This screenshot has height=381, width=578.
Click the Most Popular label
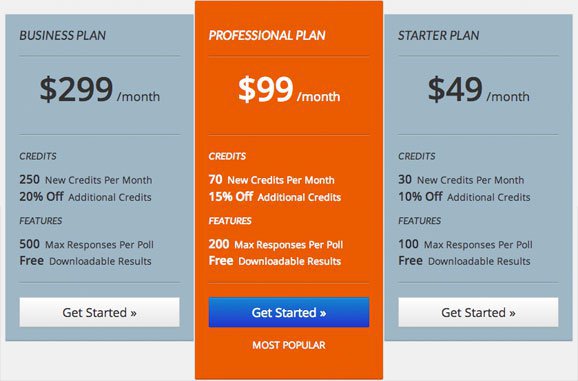[289, 345]
